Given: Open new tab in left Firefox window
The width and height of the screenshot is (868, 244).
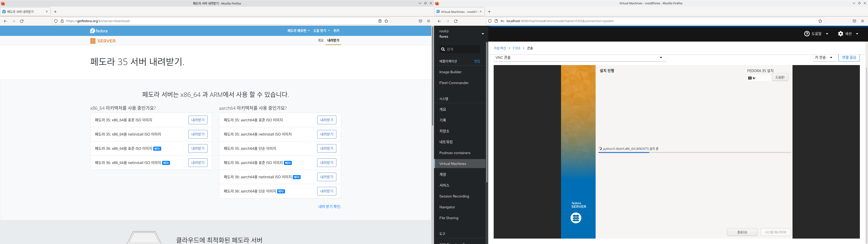Looking at the screenshot, I should tap(55, 12).
